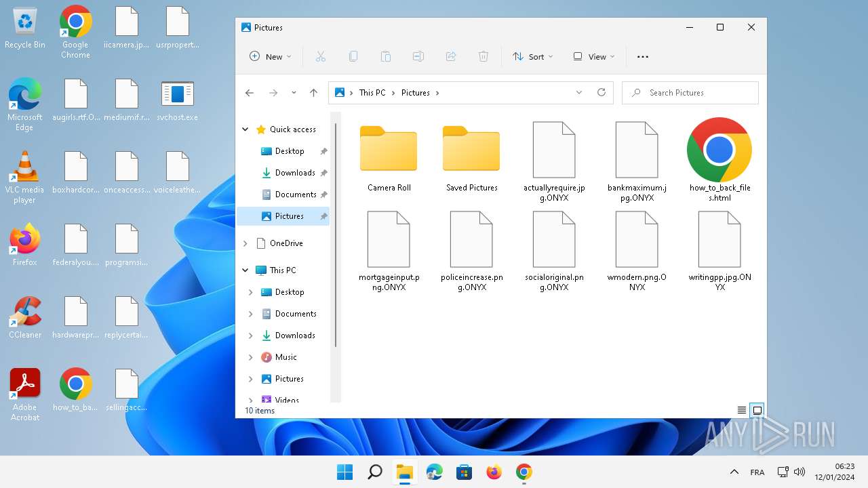Open VLC media player desktop shortcut
This screenshot has height=488, width=868.
[x=25, y=178]
